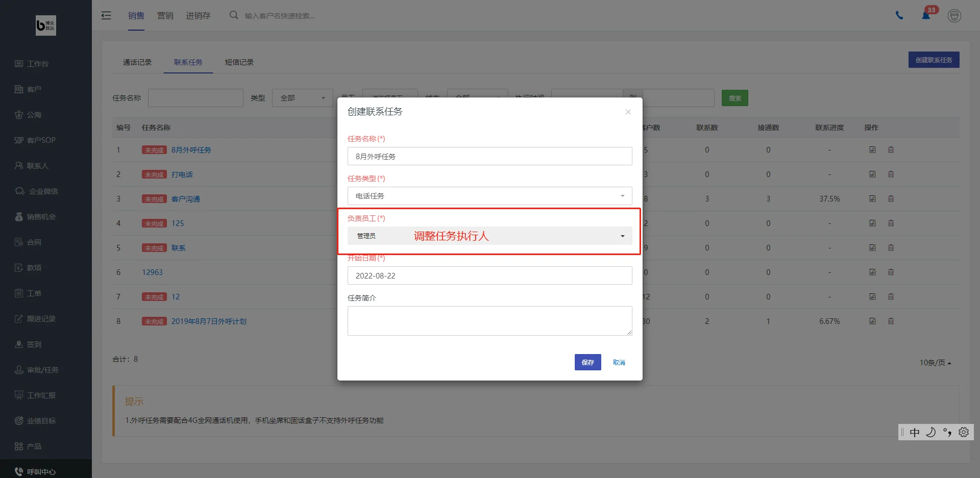Viewport: 980px width, 478px height.
Task: Edit the 联系 task row
Action: (873, 247)
